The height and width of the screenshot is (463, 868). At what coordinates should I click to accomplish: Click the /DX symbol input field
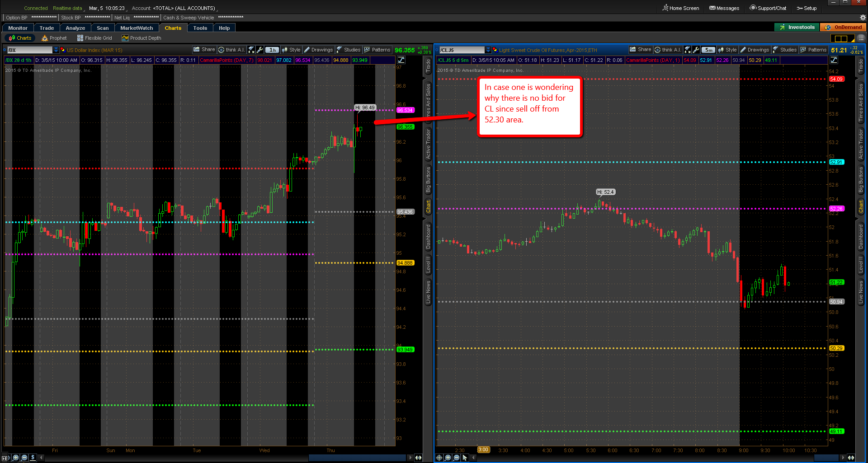click(x=30, y=50)
